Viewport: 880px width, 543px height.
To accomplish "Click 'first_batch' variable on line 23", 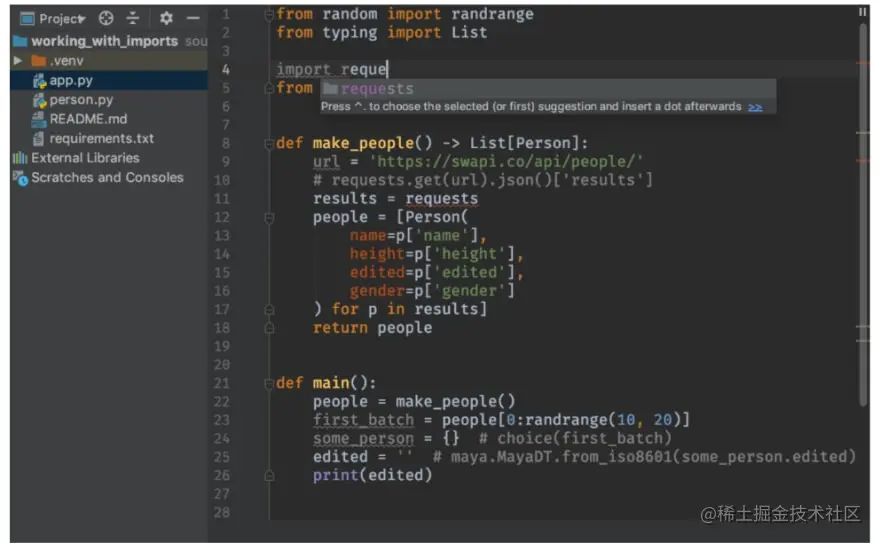I will (x=363, y=420).
